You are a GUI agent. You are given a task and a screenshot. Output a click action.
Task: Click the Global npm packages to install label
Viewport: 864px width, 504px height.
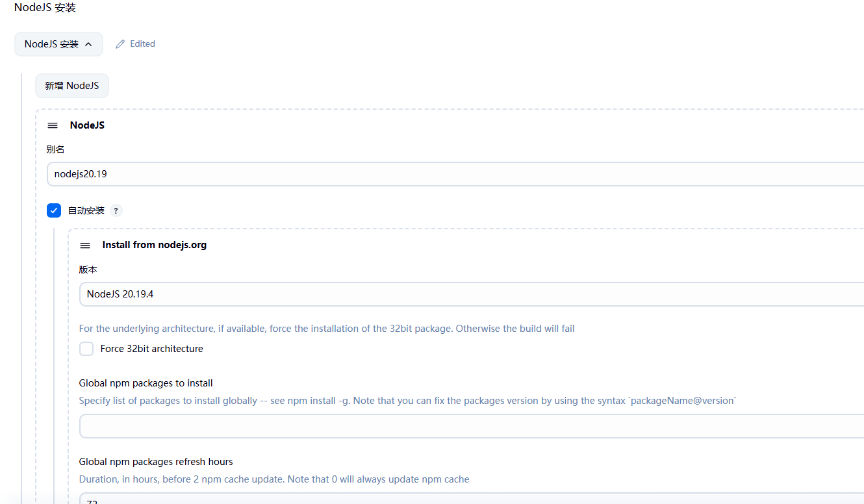tap(146, 383)
